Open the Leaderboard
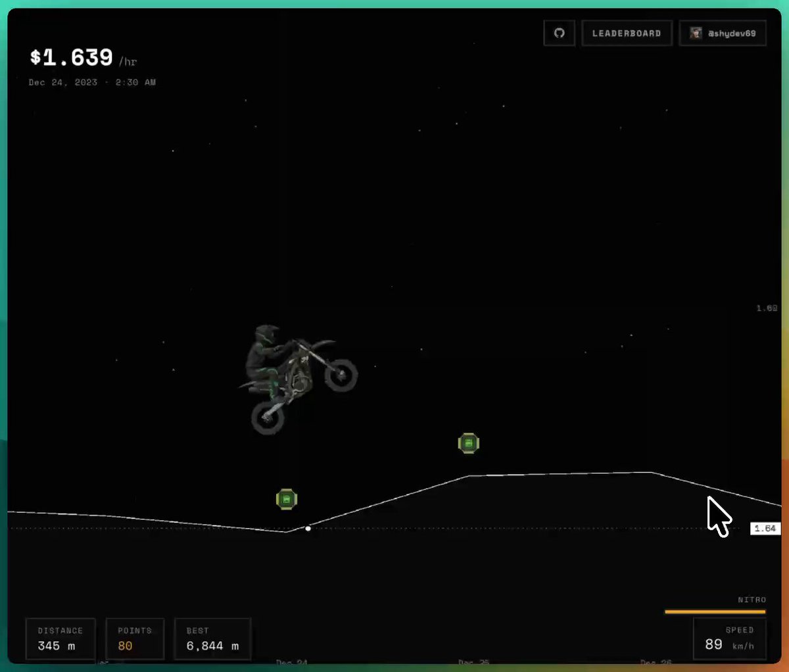The width and height of the screenshot is (789, 672). click(x=627, y=34)
